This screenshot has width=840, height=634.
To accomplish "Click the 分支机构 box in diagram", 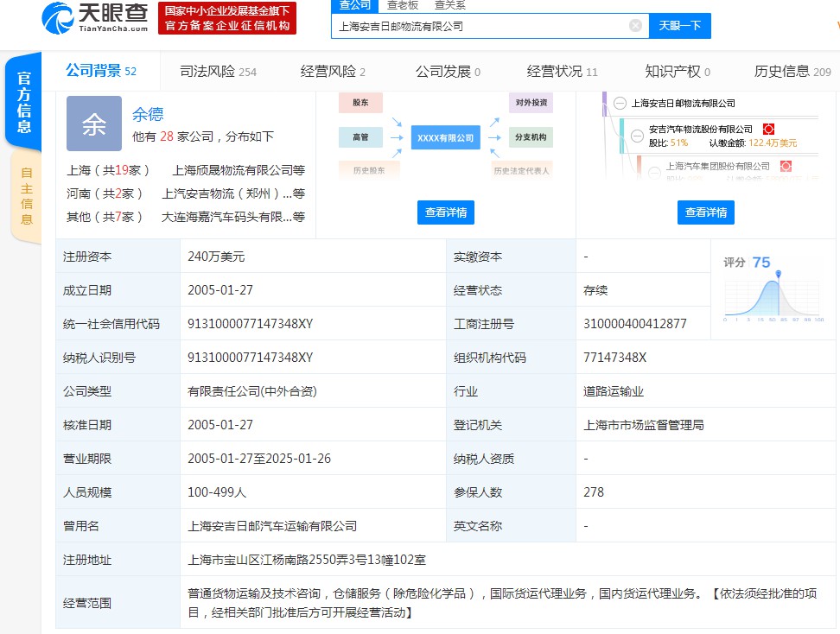I will click(x=531, y=137).
